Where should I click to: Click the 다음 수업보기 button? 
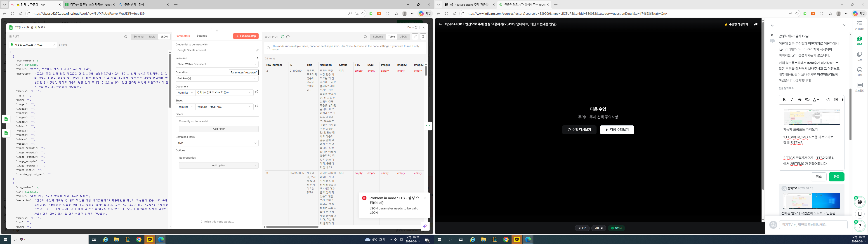(x=617, y=130)
